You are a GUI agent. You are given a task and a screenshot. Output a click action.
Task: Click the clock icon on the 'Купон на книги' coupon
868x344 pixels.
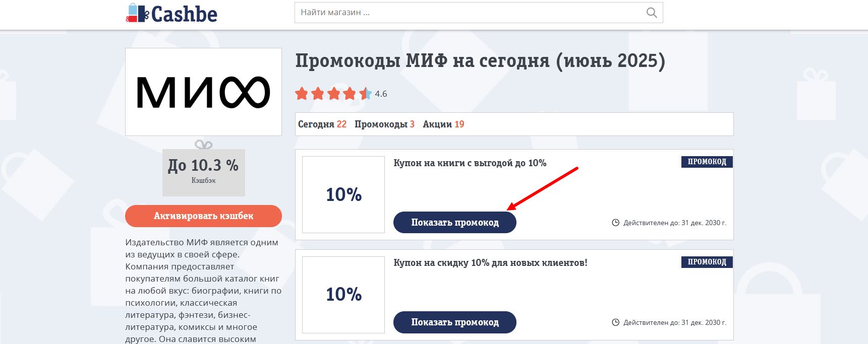pos(615,223)
